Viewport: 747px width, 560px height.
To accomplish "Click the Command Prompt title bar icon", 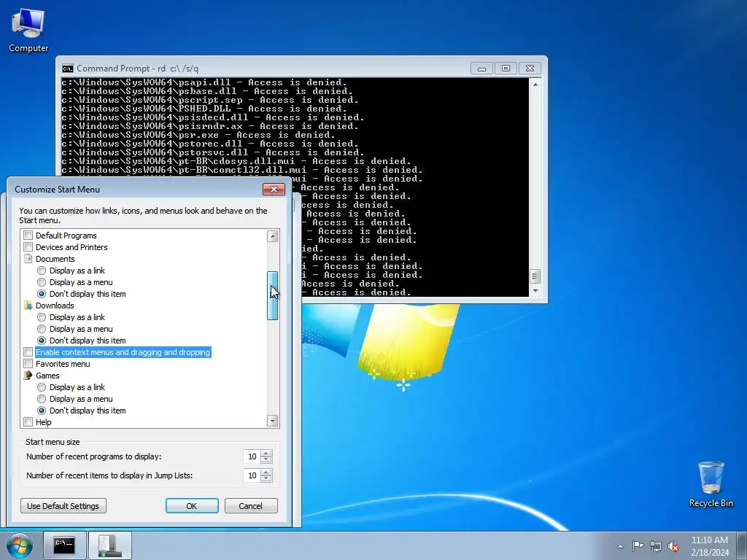I will [x=68, y=69].
